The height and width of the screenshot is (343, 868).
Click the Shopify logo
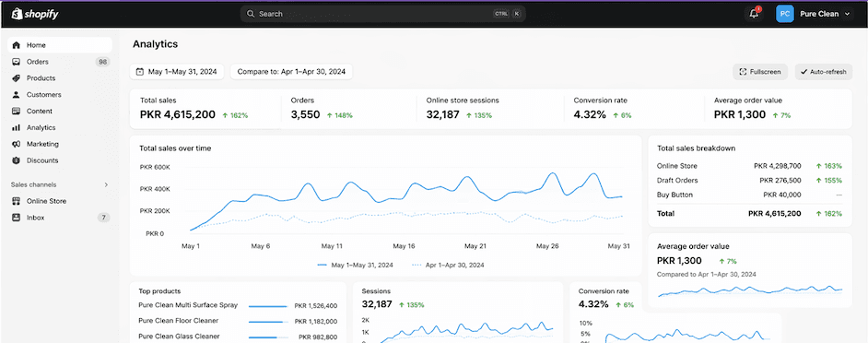click(35, 14)
